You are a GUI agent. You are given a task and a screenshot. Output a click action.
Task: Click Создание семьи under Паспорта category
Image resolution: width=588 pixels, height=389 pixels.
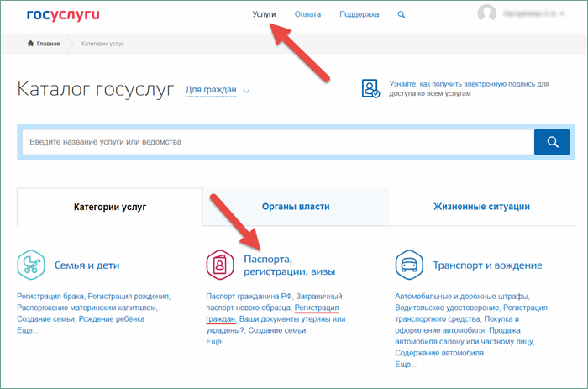click(277, 330)
